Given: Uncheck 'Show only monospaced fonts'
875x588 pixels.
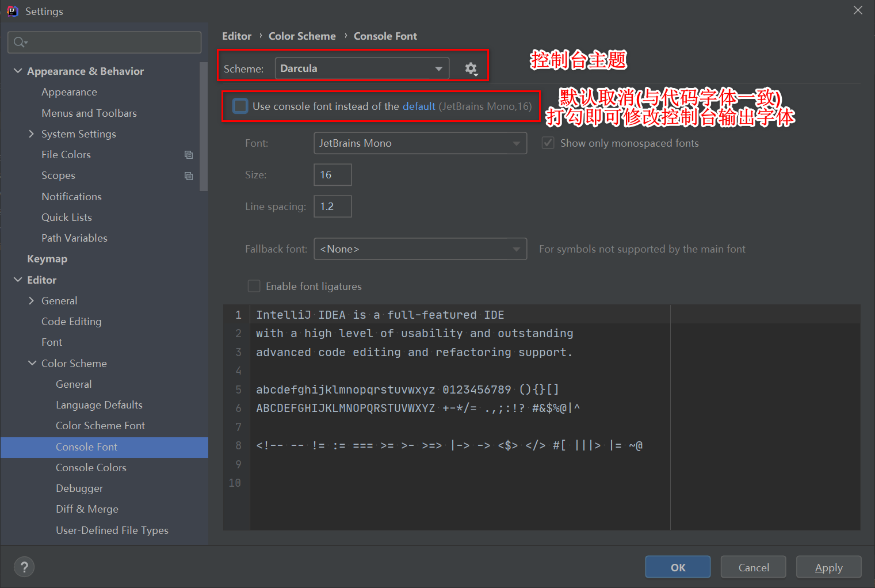Looking at the screenshot, I should (547, 143).
